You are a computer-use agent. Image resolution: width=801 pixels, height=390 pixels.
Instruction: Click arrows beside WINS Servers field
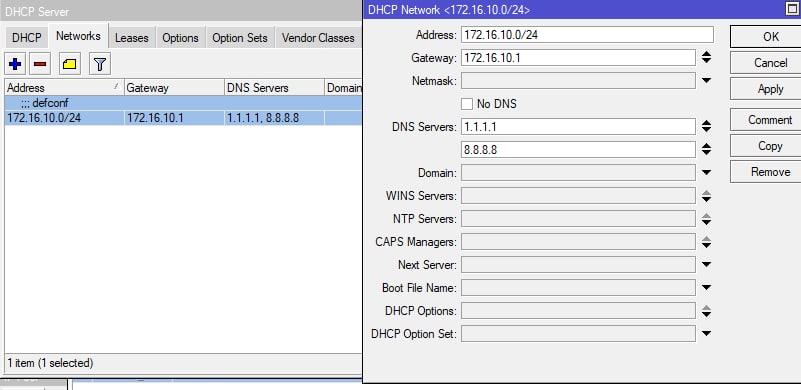pos(706,196)
